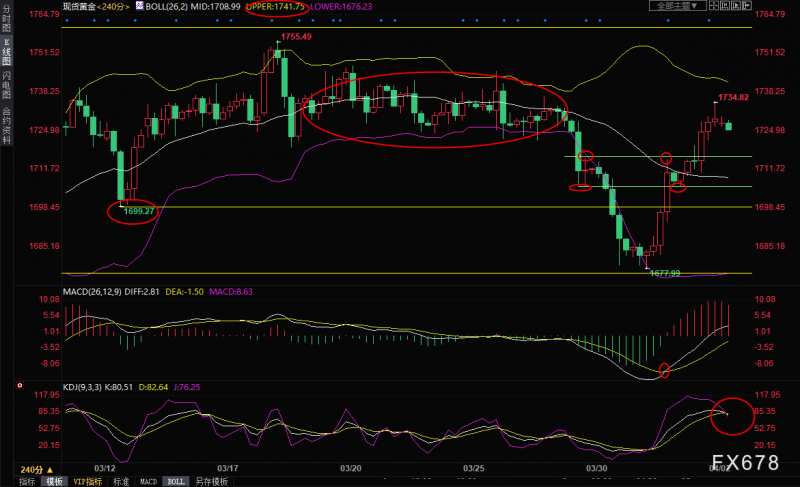Viewport: 800px width, 487px height.
Task: Click the first blue event dot above the chart
Action: click(x=67, y=21)
